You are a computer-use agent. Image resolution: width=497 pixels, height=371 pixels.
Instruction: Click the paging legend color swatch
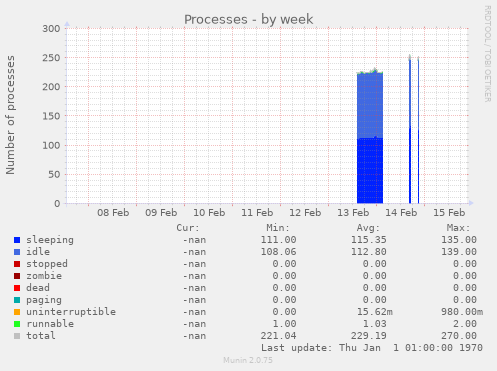click(17, 300)
